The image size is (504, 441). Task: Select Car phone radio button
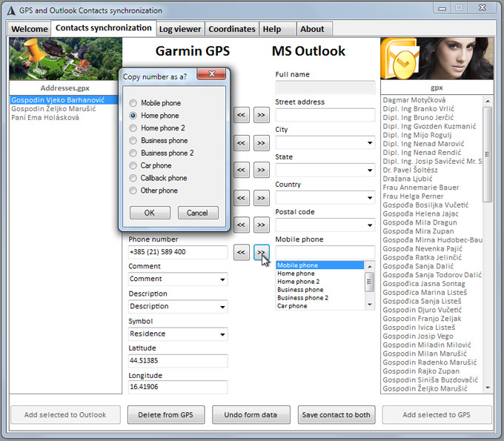click(133, 166)
